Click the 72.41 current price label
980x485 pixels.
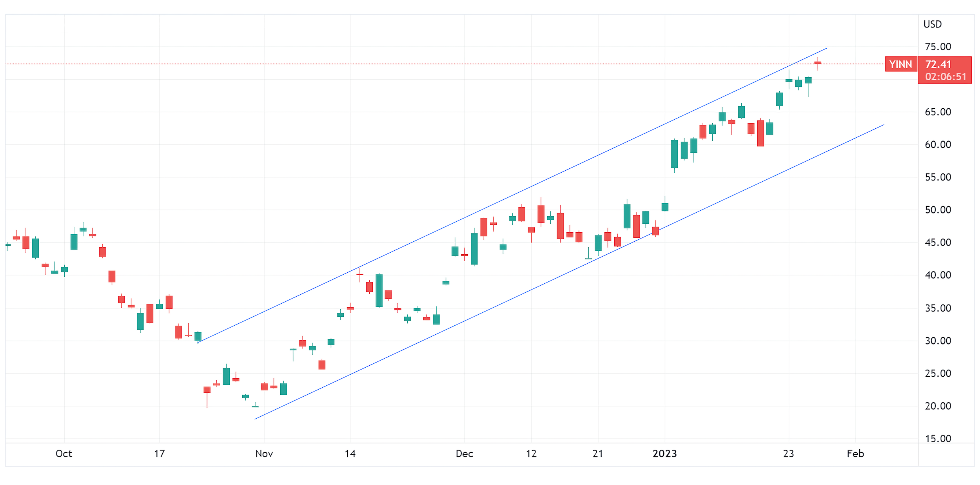click(x=938, y=64)
